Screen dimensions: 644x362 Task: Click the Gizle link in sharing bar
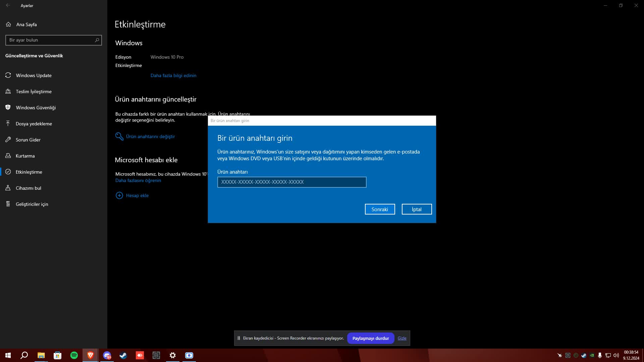402,338
